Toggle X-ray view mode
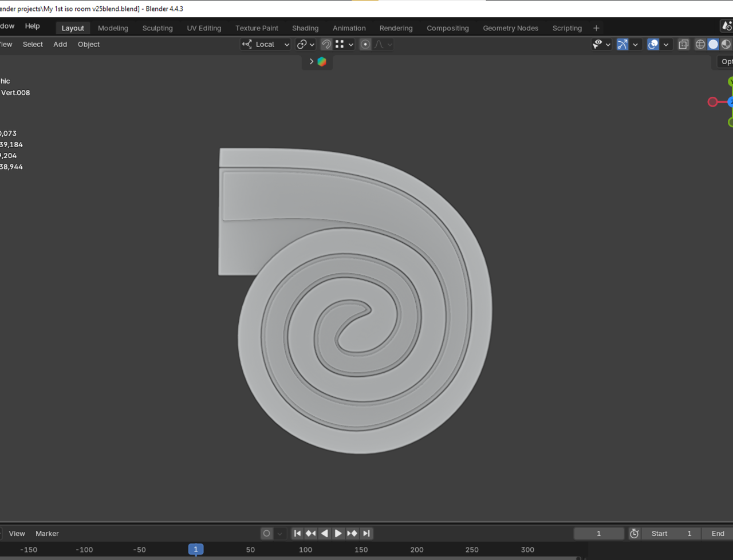The image size is (733, 560). tap(683, 45)
